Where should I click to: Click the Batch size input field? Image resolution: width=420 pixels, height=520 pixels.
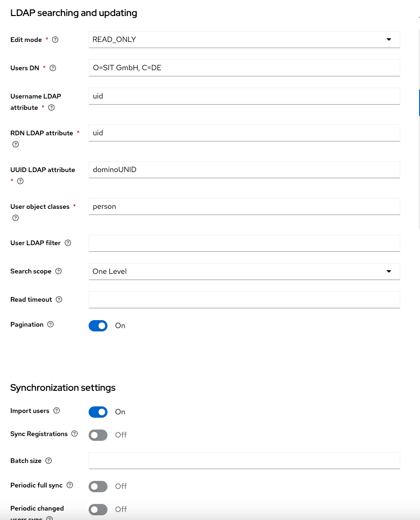click(244, 461)
